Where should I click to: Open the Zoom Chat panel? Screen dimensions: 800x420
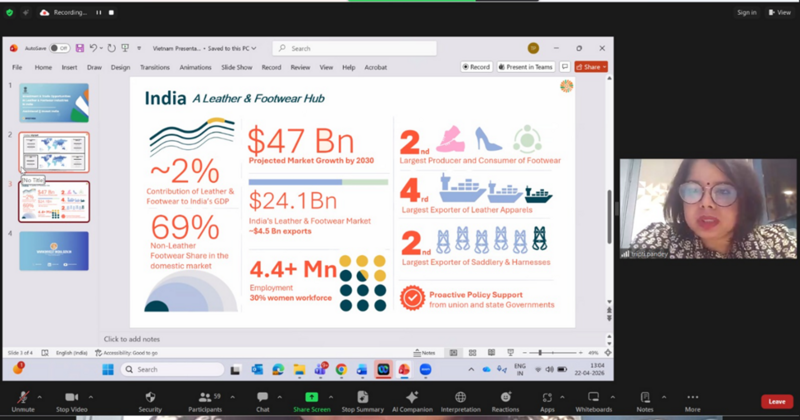tap(262, 397)
